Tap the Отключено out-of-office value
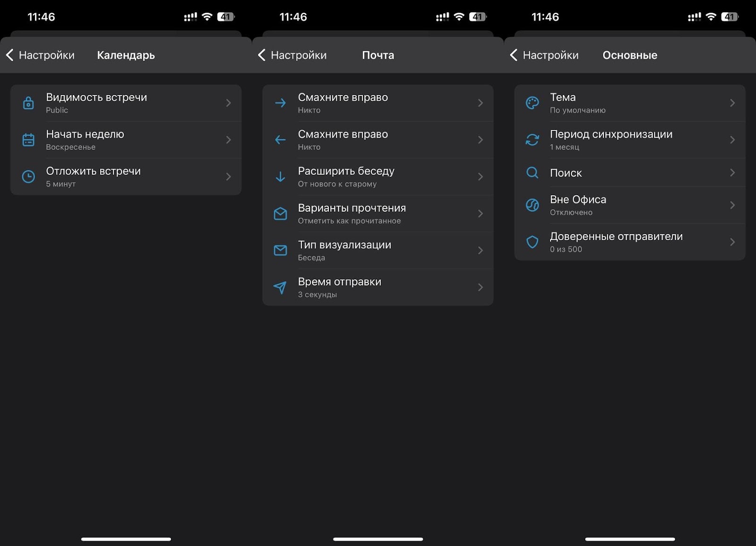Image resolution: width=756 pixels, height=546 pixels. point(571,212)
